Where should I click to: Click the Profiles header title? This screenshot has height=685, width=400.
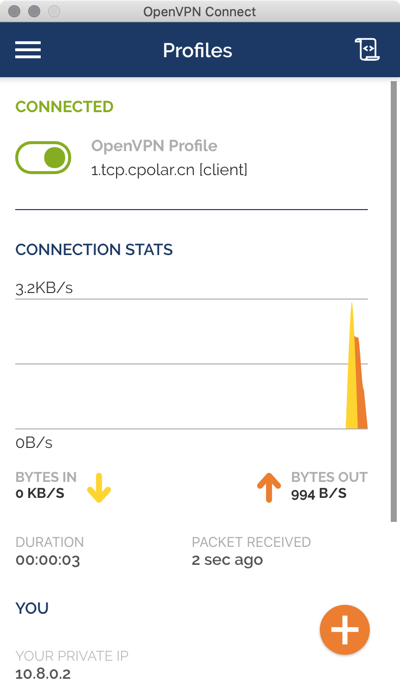pyautogui.click(x=197, y=50)
